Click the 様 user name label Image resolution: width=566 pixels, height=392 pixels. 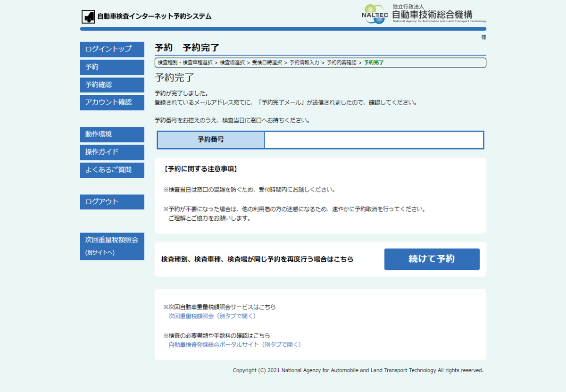coord(483,37)
